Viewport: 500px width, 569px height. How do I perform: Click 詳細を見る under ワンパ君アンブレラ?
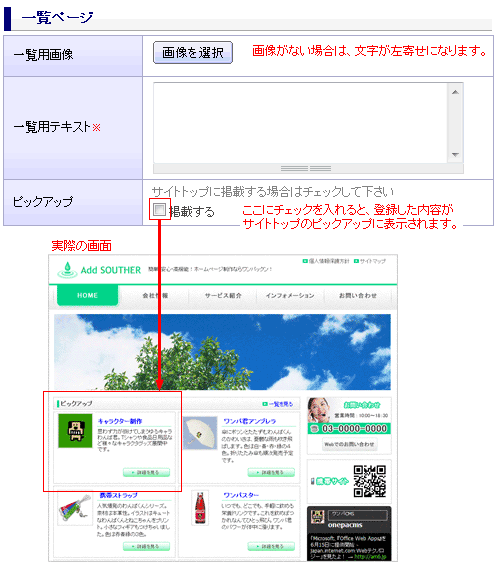tap(271, 472)
